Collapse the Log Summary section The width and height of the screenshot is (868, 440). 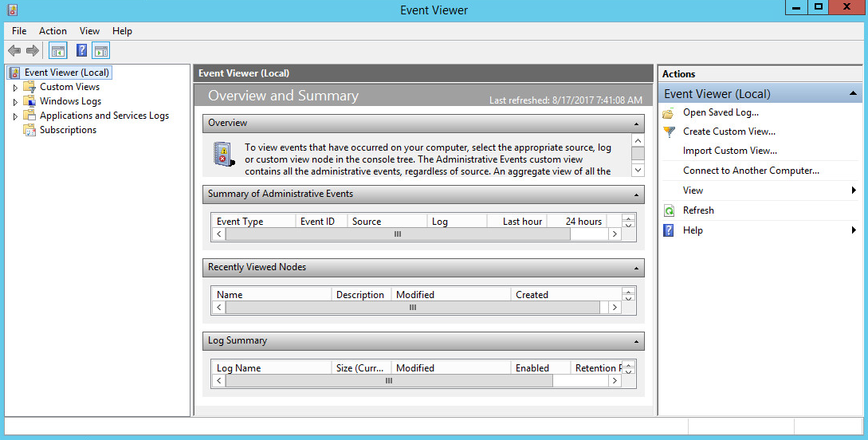(636, 341)
